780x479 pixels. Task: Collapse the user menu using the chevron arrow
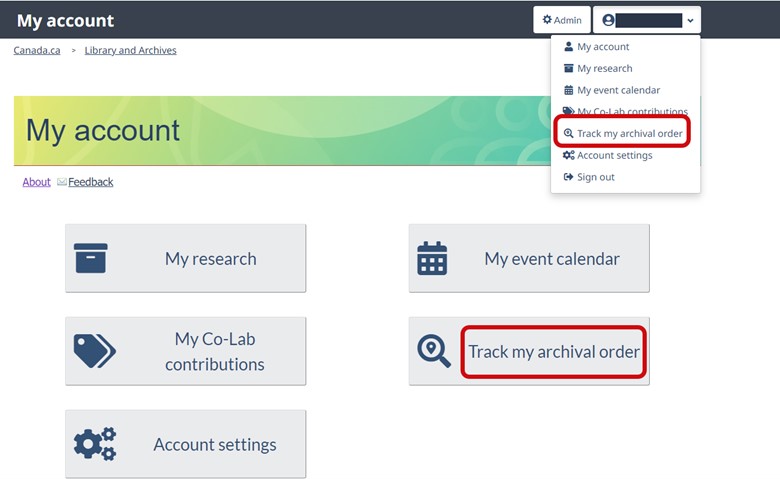click(x=690, y=20)
